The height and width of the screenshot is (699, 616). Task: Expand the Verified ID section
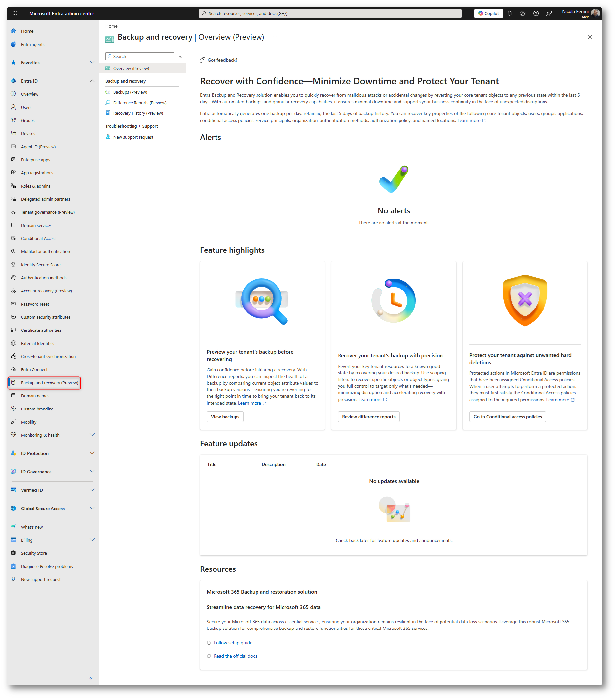92,490
